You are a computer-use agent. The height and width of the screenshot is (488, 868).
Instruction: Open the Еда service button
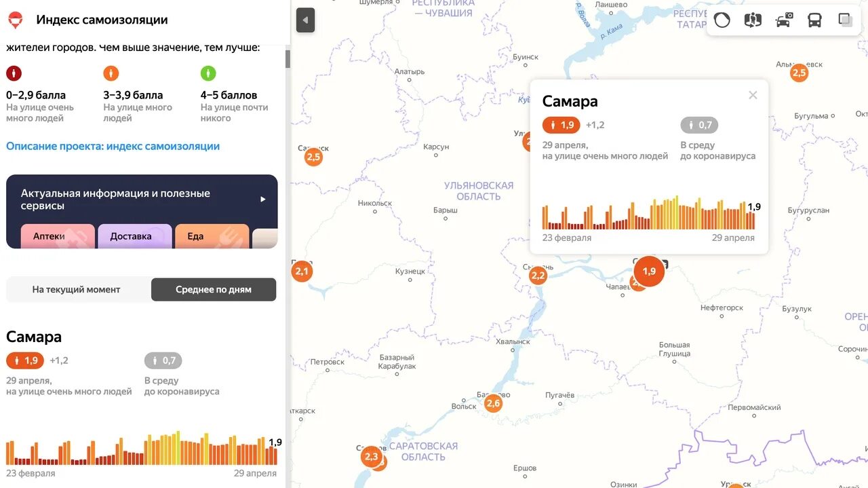[x=212, y=236]
